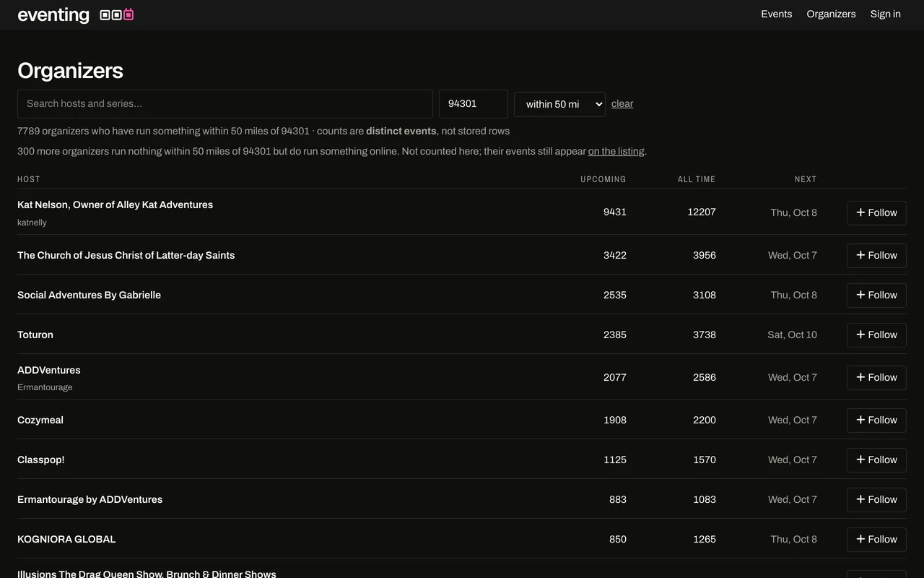Open the Cozymeal organizer page
924x578 pixels.
click(40, 420)
